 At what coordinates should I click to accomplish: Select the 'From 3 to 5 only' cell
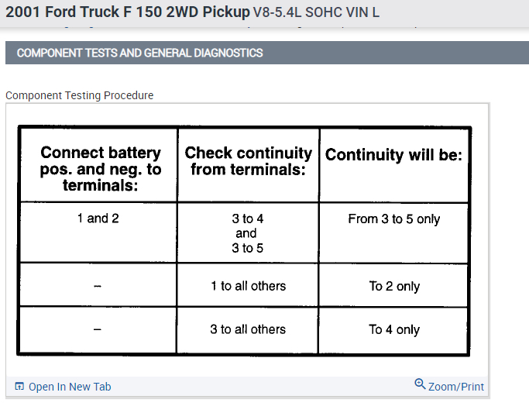point(393,219)
